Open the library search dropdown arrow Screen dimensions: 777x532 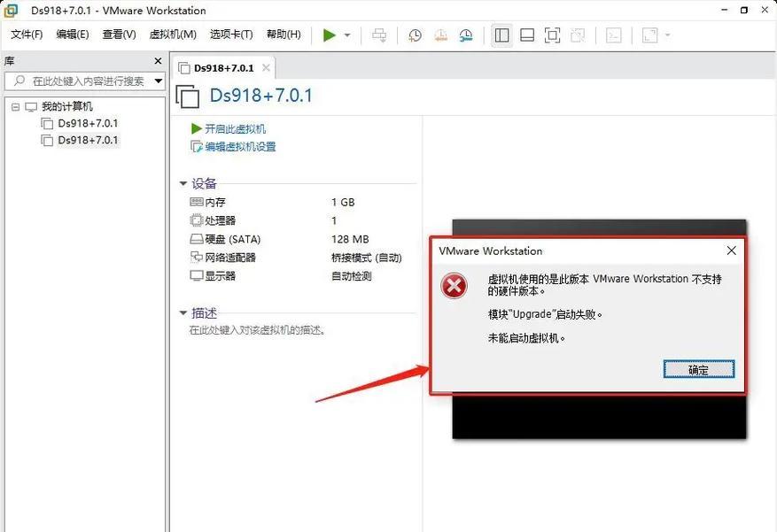click(x=159, y=81)
